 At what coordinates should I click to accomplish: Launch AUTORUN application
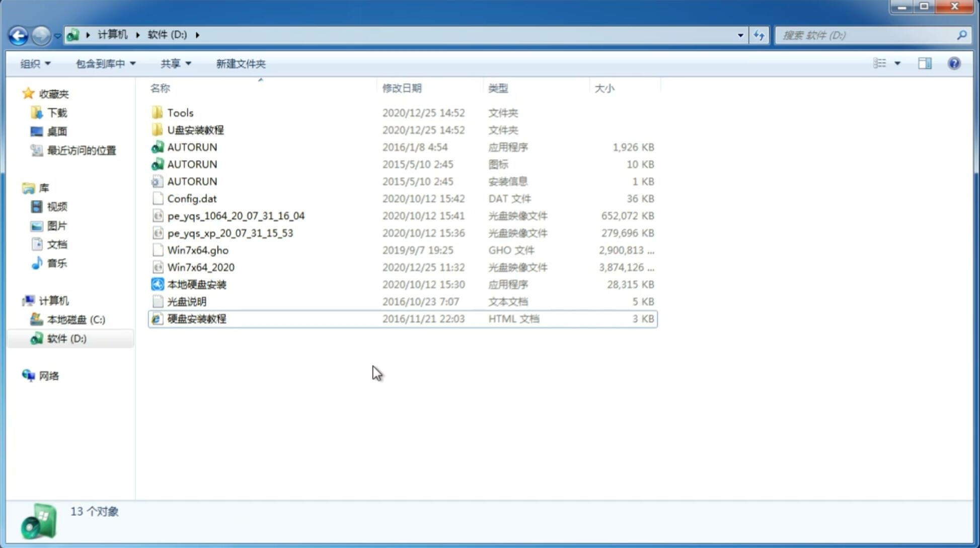tap(192, 147)
